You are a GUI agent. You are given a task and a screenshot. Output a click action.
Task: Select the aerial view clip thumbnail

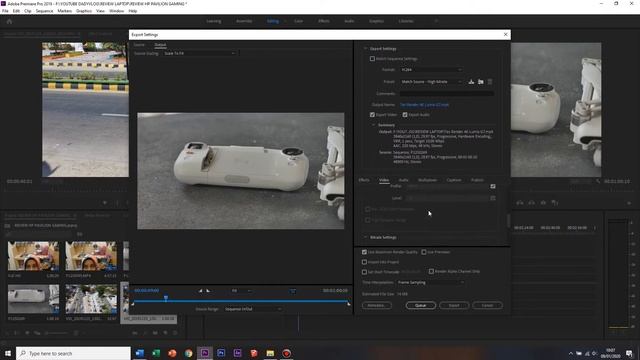(91, 299)
